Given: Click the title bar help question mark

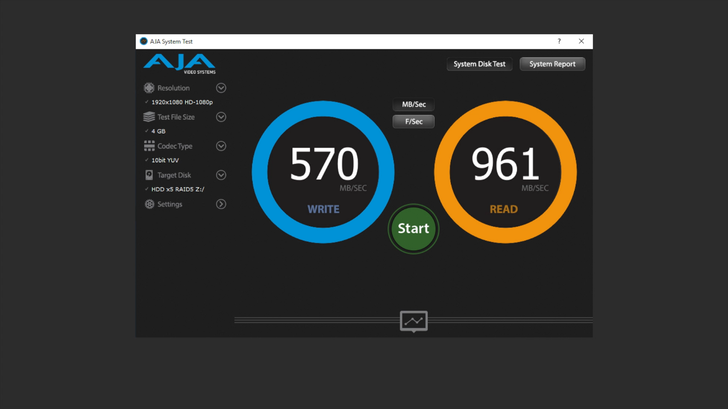Looking at the screenshot, I should point(559,42).
